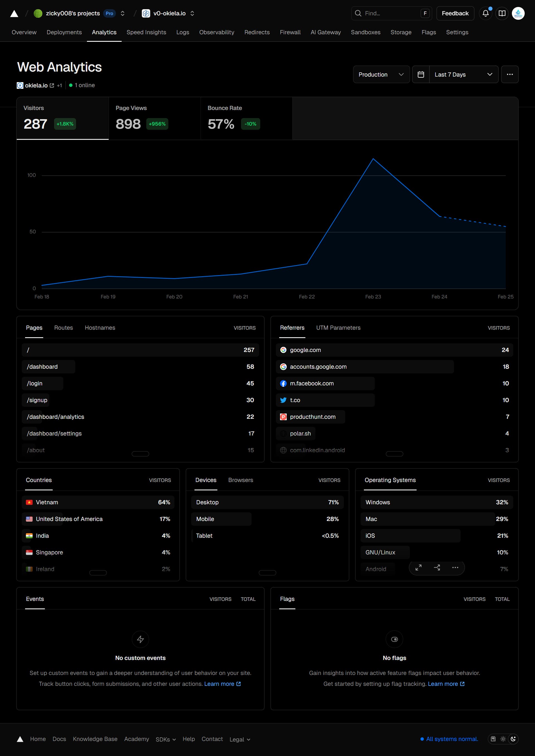The height and width of the screenshot is (756, 535).
Task: Click the user avatar in top right
Action: point(518,13)
